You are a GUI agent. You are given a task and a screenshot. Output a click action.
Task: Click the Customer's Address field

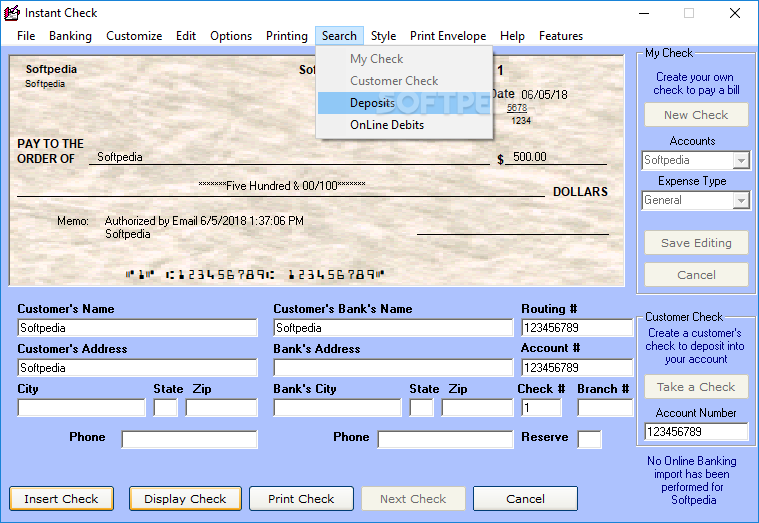tap(137, 368)
